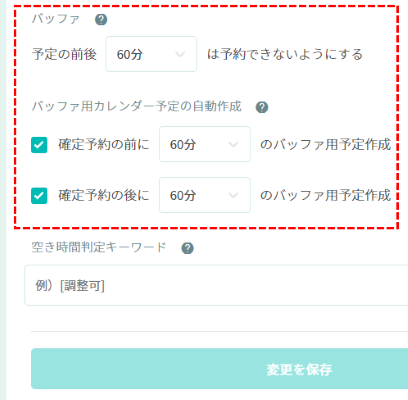This screenshot has width=408, height=400.
Task: Click chevron arrow in 確定予約の後に selector
Action: [x=233, y=195]
